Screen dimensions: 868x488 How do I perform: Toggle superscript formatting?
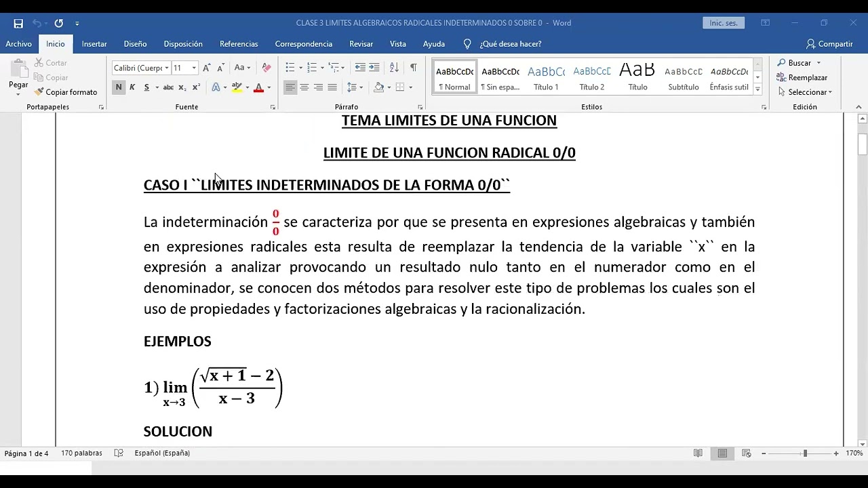(x=196, y=87)
